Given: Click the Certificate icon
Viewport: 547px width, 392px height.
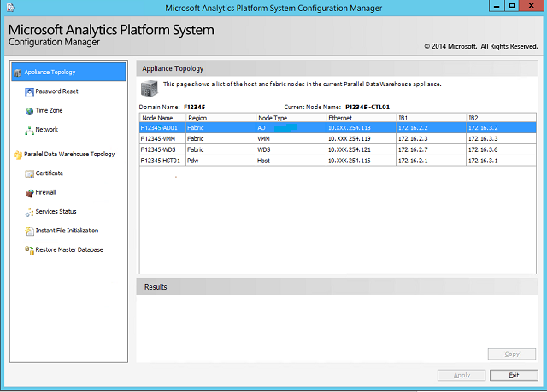Looking at the screenshot, I should tap(29, 173).
